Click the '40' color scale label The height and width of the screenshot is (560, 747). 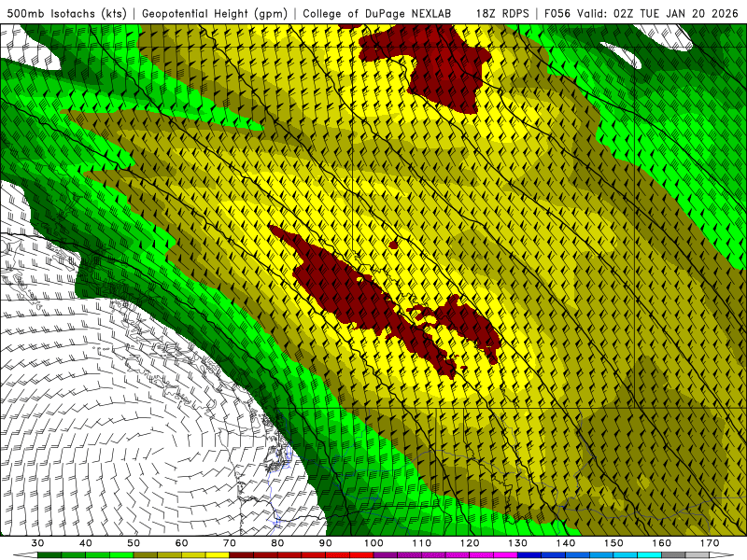(86, 543)
